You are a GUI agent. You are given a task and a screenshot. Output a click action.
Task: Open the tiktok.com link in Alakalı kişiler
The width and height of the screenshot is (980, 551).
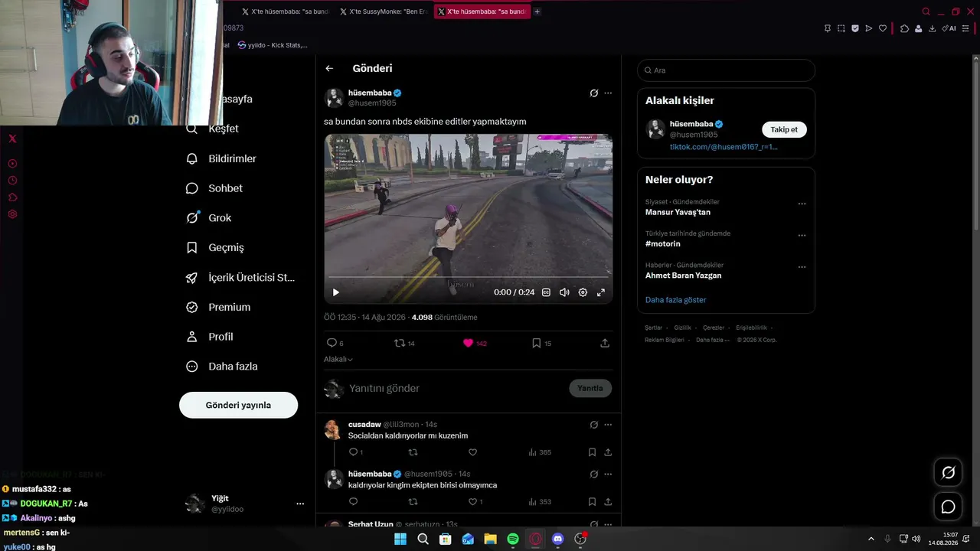tap(724, 147)
